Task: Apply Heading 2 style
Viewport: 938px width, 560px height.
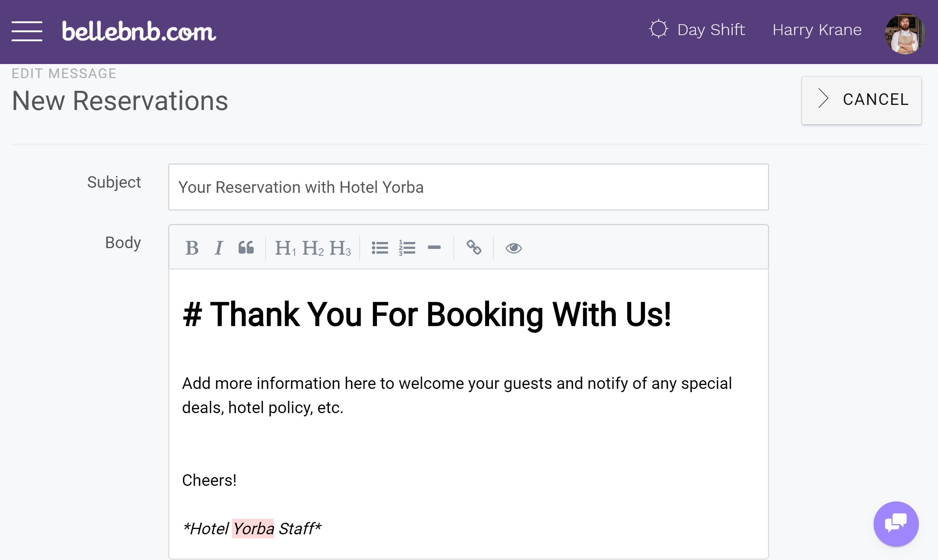Action: click(313, 248)
